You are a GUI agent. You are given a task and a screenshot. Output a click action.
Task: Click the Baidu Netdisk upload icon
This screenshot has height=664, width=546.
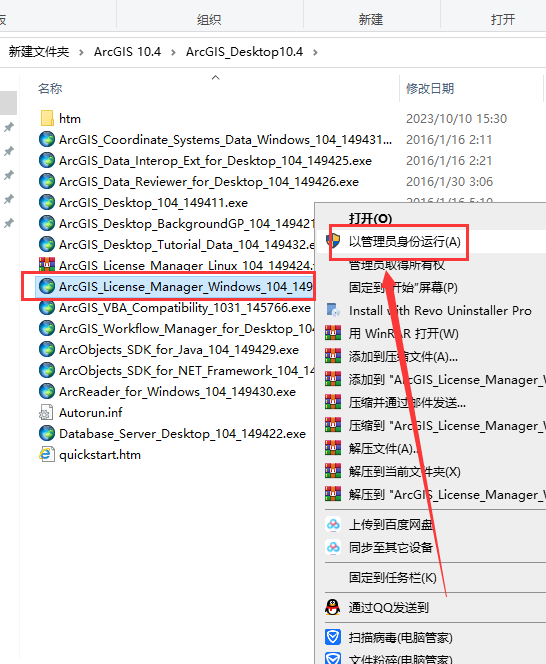[333, 524]
